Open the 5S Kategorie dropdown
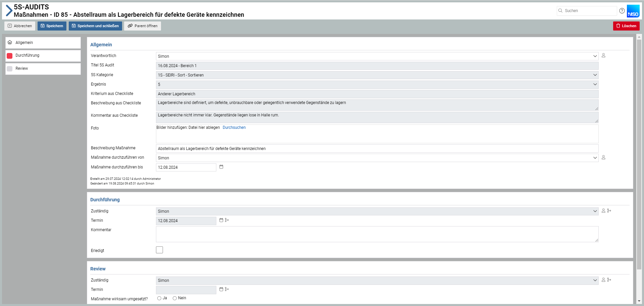The height and width of the screenshot is (306, 644). tap(595, 75)
